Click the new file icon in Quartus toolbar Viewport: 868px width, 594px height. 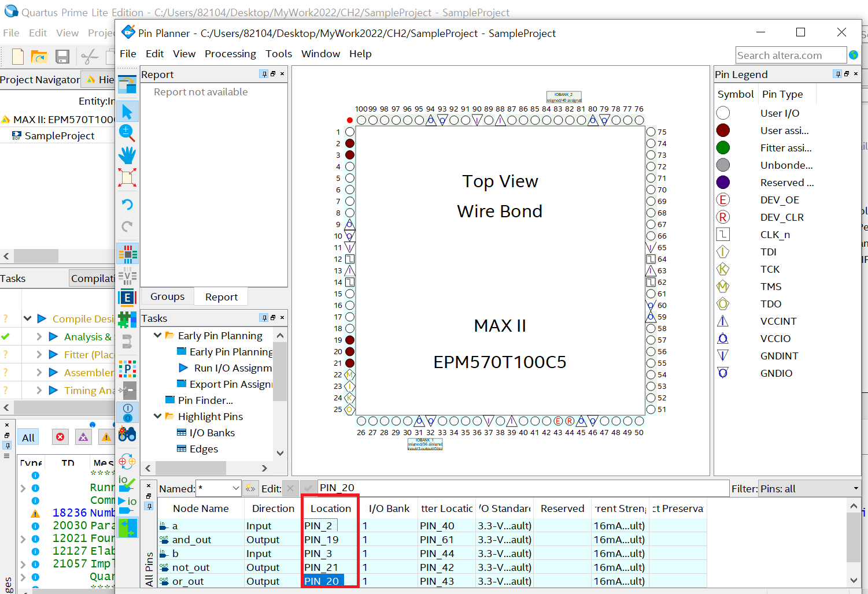pos(18,57)
